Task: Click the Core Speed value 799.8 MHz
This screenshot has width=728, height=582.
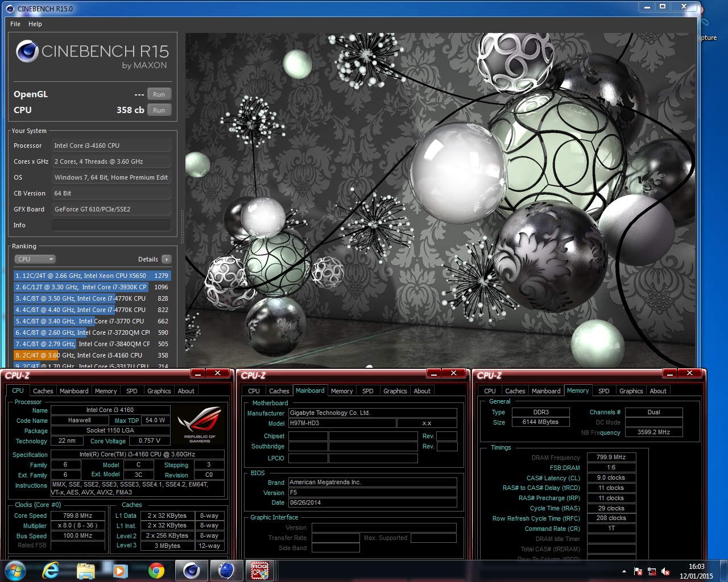Action: [x=78, y=516]
